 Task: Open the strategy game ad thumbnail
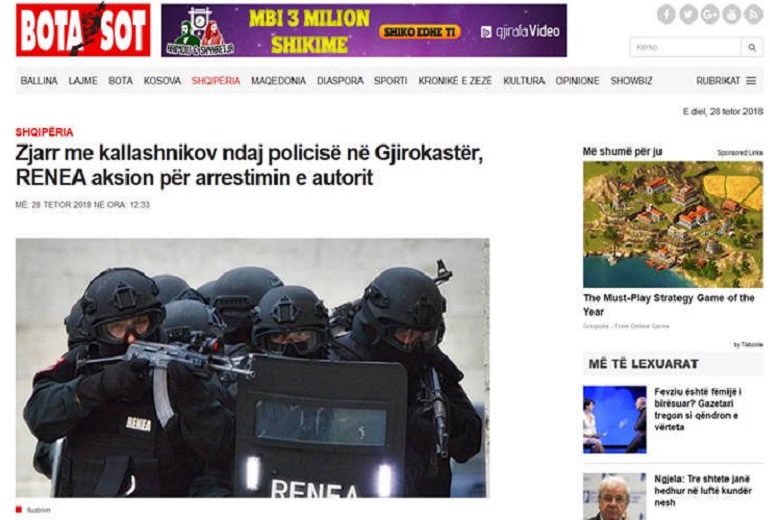click(x=673, y=224)
